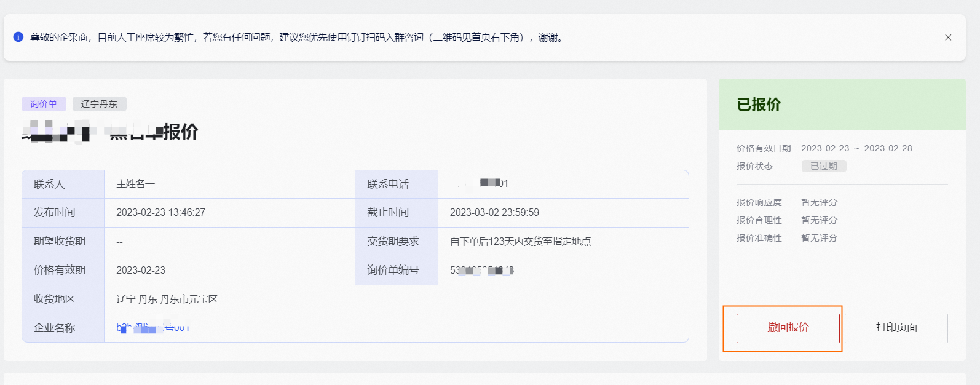Click the contact name 主姓名一
980x385 pixels.
[135, 184]
